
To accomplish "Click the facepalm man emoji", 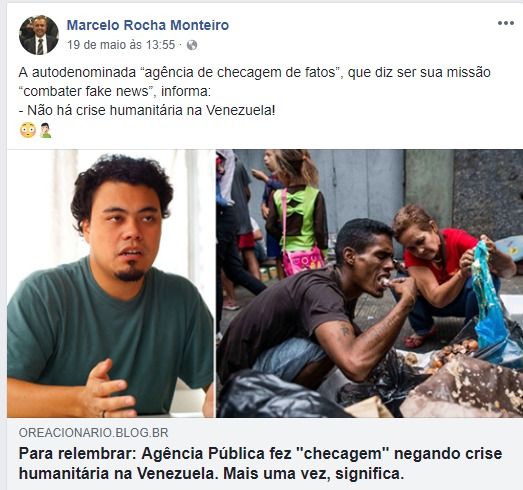I will coord(45,130).
